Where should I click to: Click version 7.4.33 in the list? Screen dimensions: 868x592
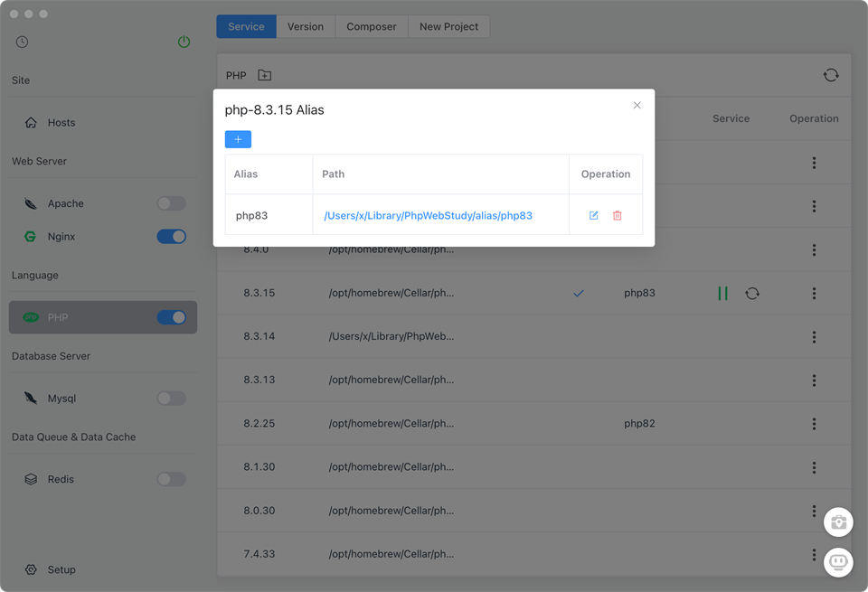pos(259,554)
